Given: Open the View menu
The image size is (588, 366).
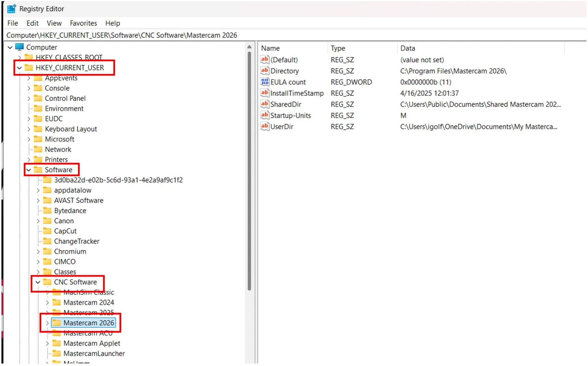Looking at the screenshot, I should (54, 23).
